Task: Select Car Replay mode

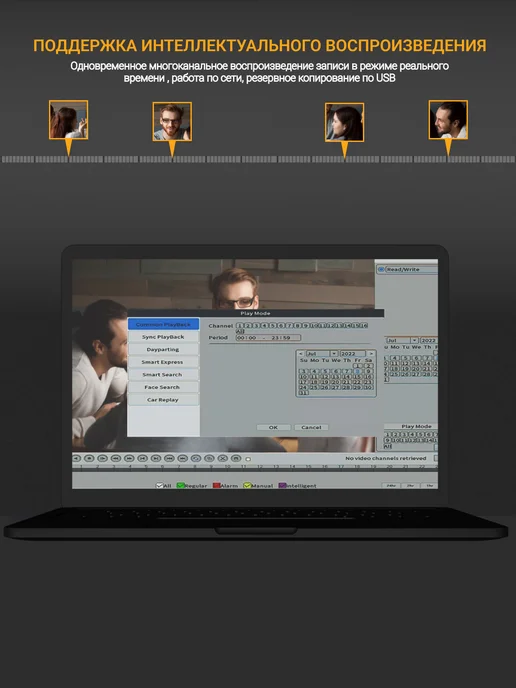Action: click(163, 400)
